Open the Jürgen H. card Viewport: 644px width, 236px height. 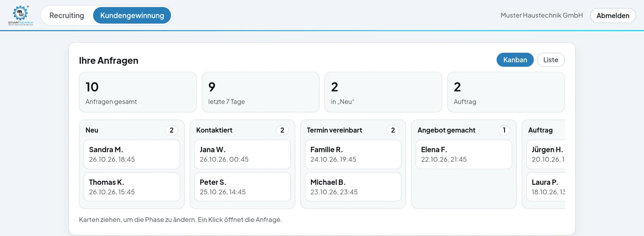(x=546, y=154)
